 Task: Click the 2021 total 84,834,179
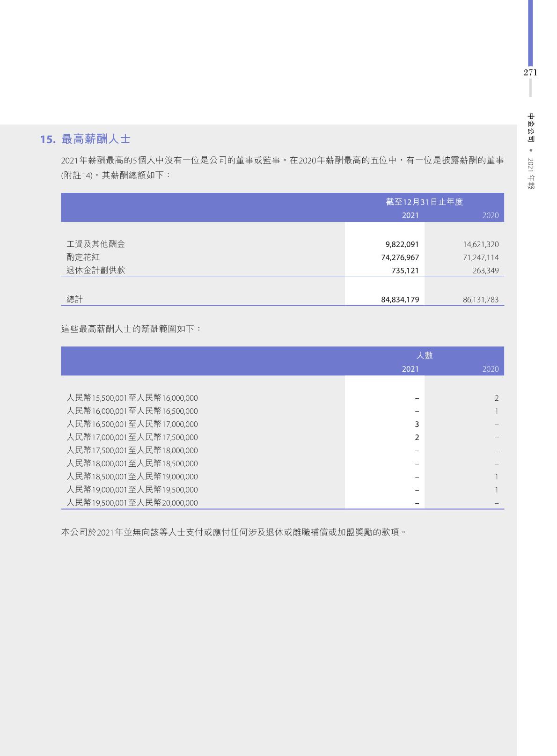(x=400, y=300)
